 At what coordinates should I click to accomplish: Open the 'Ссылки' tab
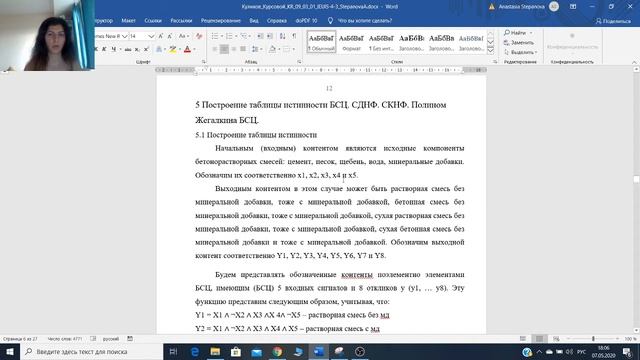153,20
